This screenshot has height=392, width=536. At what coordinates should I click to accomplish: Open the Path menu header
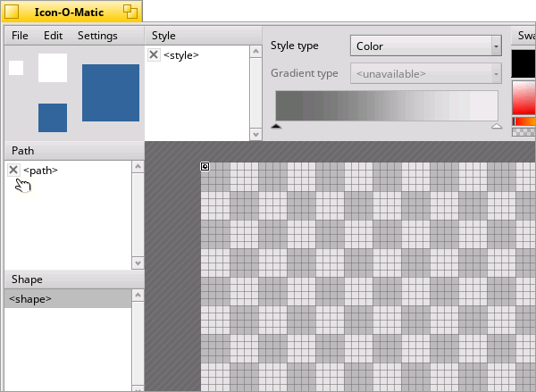click(x=23, y=151)
